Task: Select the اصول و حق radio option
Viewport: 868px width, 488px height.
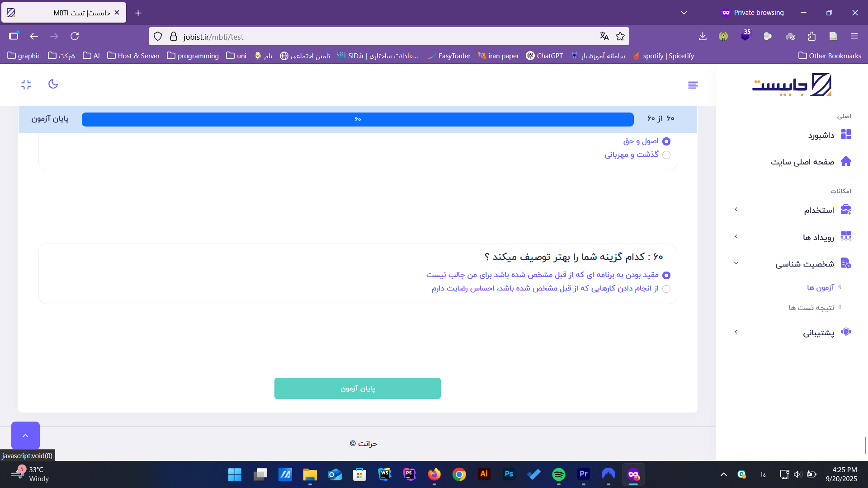Action: coord(666,141)
